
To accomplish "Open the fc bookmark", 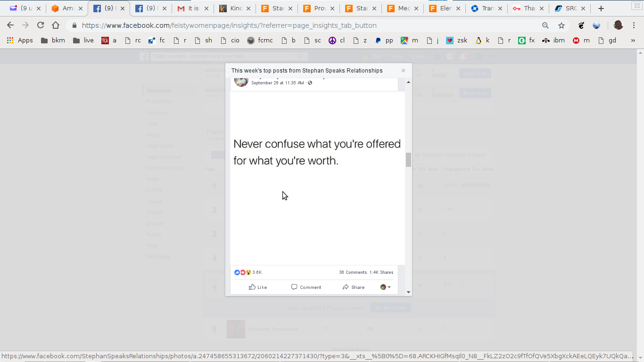I will coord(157,41).
